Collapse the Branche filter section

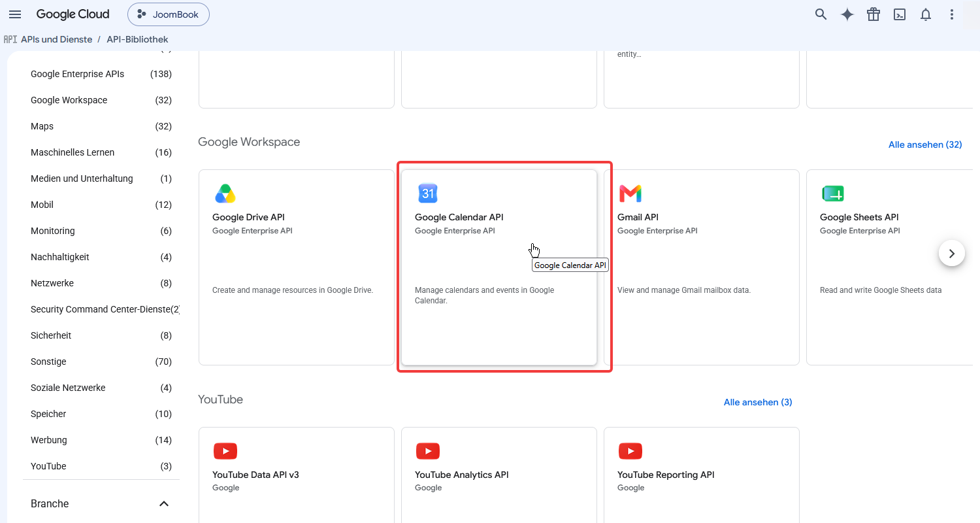(x=164, y=503)
